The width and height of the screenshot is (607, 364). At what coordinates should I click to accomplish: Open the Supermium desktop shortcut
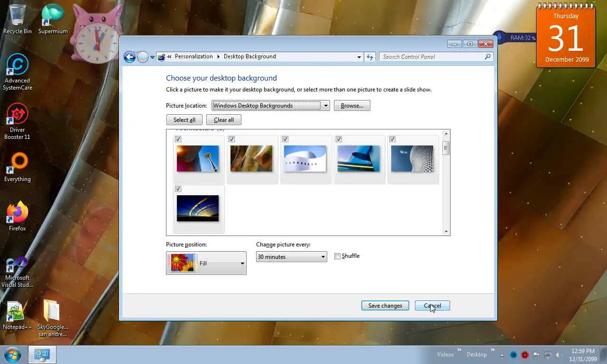coord(53,19)
